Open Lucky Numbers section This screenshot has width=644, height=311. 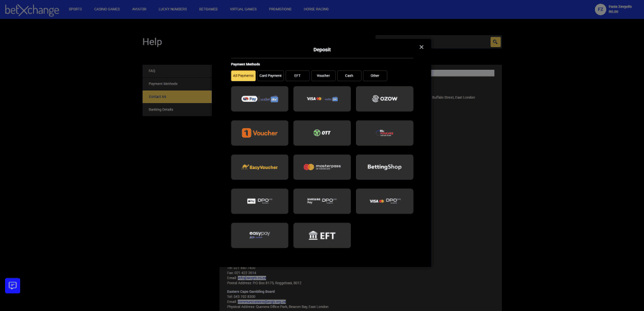click(x=172, y=9)
